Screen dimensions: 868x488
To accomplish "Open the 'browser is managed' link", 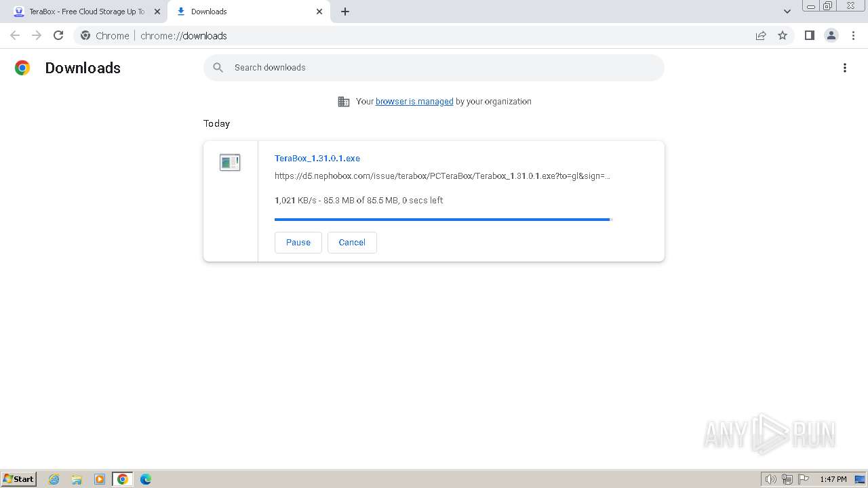I will [x=414, y=102].
